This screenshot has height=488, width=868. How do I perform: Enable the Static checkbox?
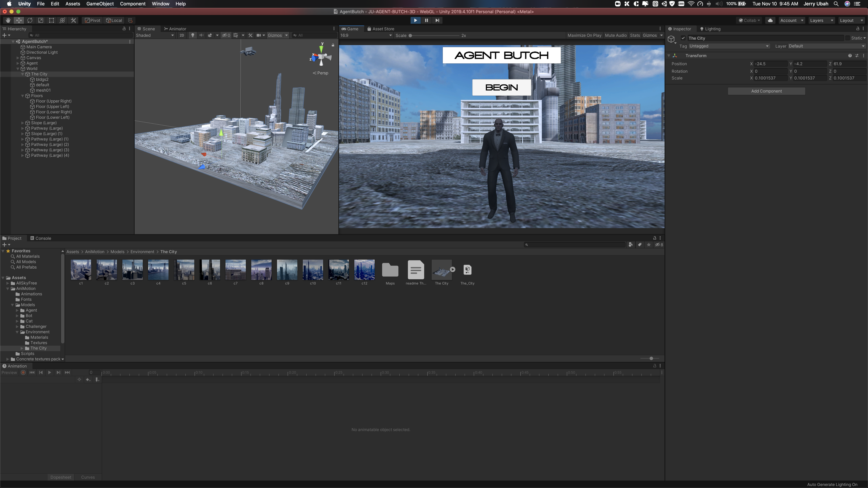847,38
